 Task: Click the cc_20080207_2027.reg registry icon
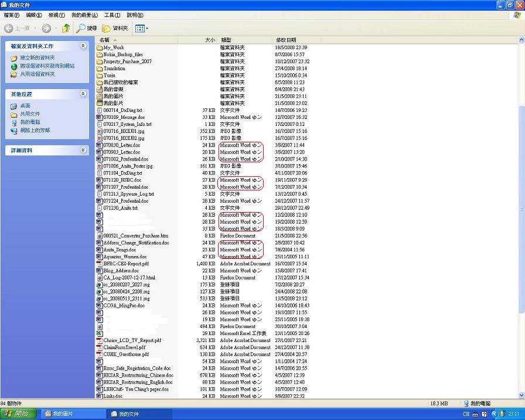tap(100, 285)
